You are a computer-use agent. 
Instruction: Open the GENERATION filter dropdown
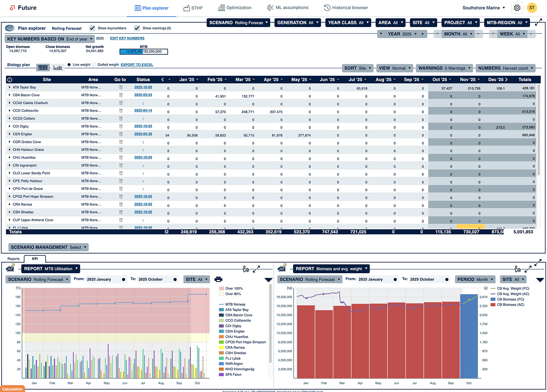tap(298, 23)
